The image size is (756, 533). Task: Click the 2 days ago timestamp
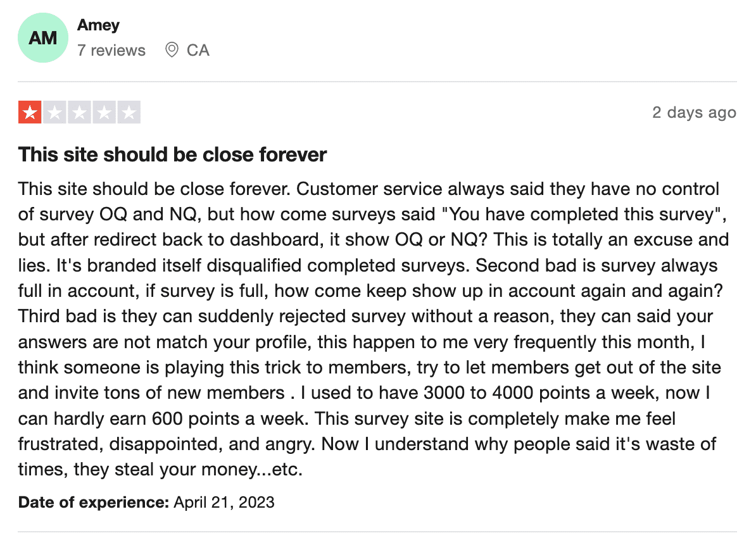pos(695,112)
